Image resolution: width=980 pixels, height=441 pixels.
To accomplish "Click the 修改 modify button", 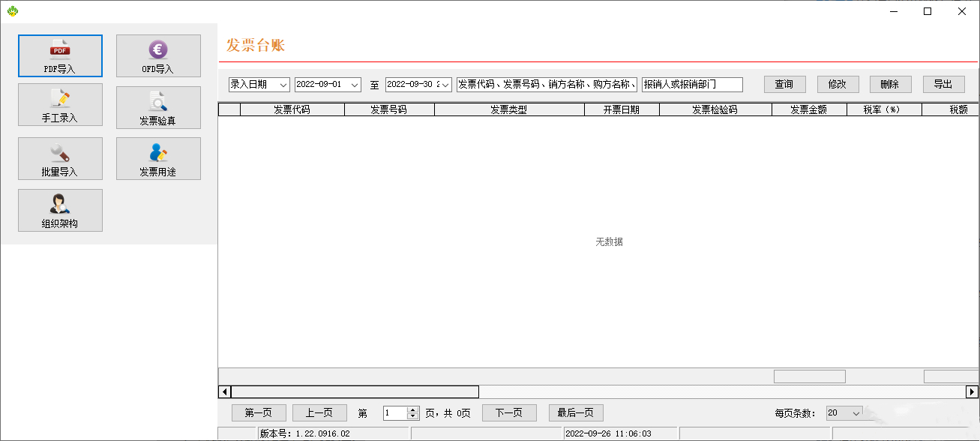I will [x=838, y=84].
